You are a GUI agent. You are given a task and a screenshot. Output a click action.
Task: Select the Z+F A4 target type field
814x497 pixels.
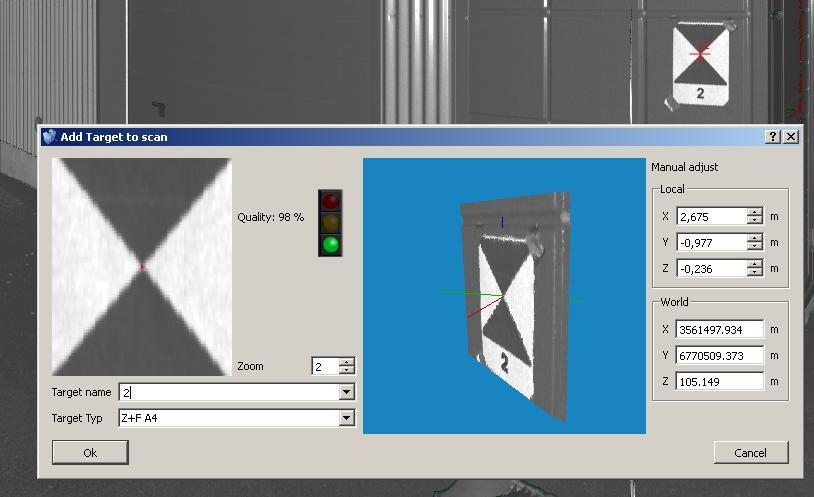(x=229, y=418)
